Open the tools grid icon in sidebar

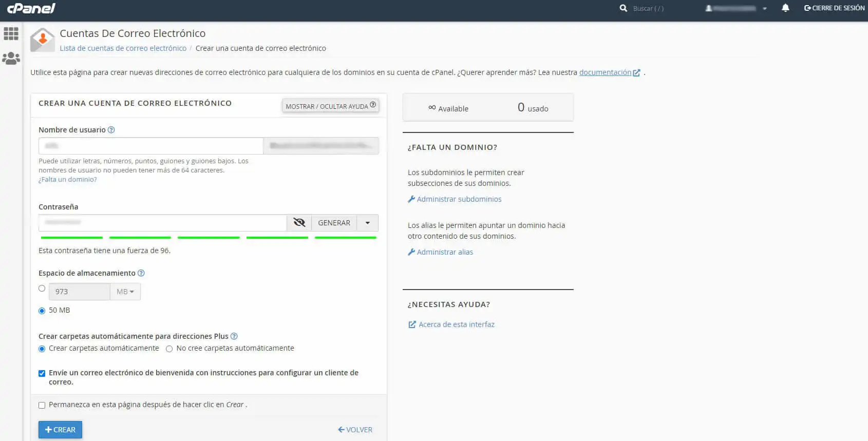coord(11,34)
